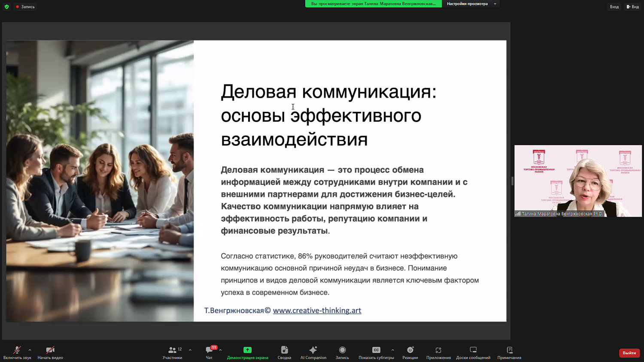Click the presenter's video thumbnail

(x=577, y=180)
